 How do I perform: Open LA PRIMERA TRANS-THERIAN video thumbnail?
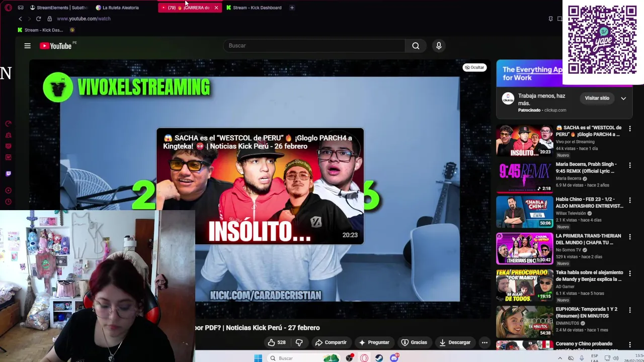click(x=524, y=249)
